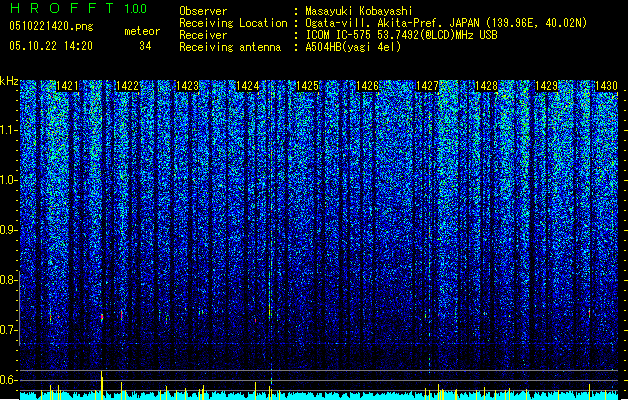Click the 'Observer' field label
Image resolution: width=629 pixels, height=400 pixels.
203,11
